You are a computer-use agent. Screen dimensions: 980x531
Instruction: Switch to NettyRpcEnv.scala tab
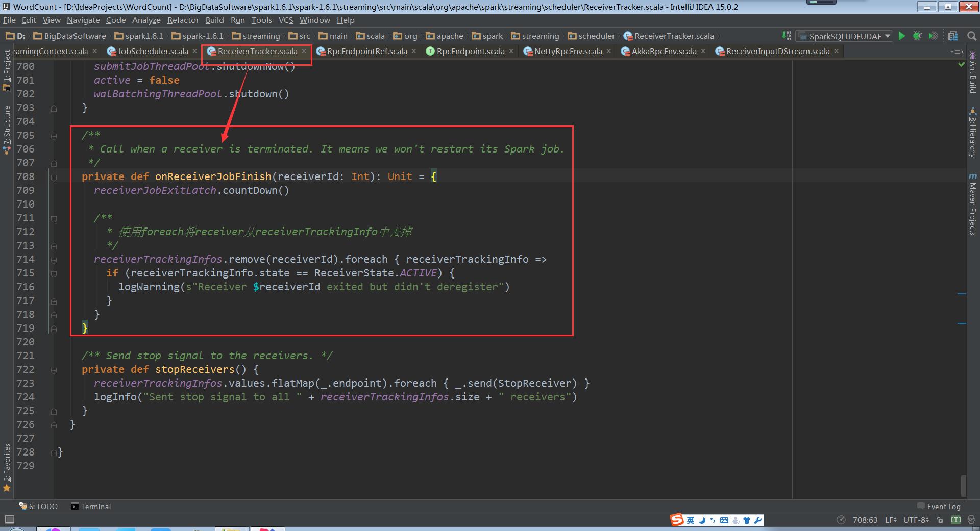(568, 51)
